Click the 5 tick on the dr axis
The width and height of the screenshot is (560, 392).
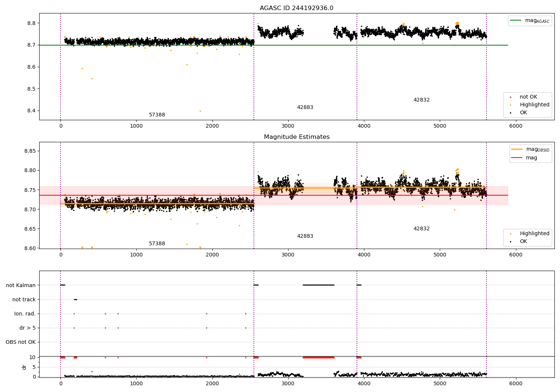34,367
